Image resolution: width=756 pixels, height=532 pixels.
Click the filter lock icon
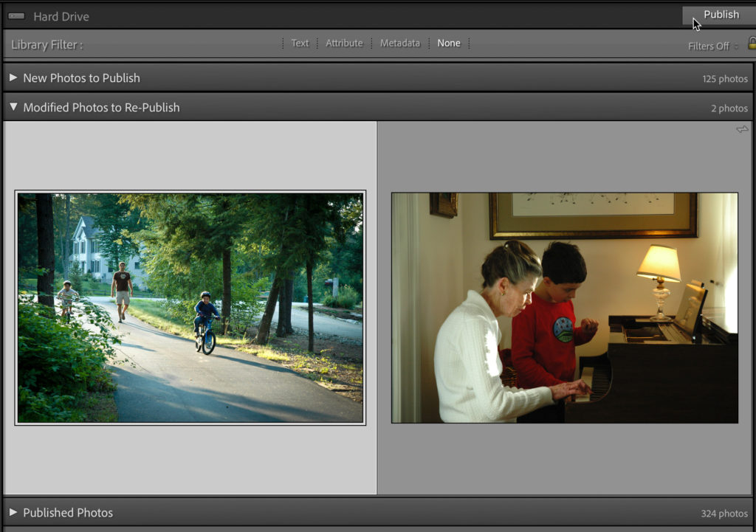point(751,44)
